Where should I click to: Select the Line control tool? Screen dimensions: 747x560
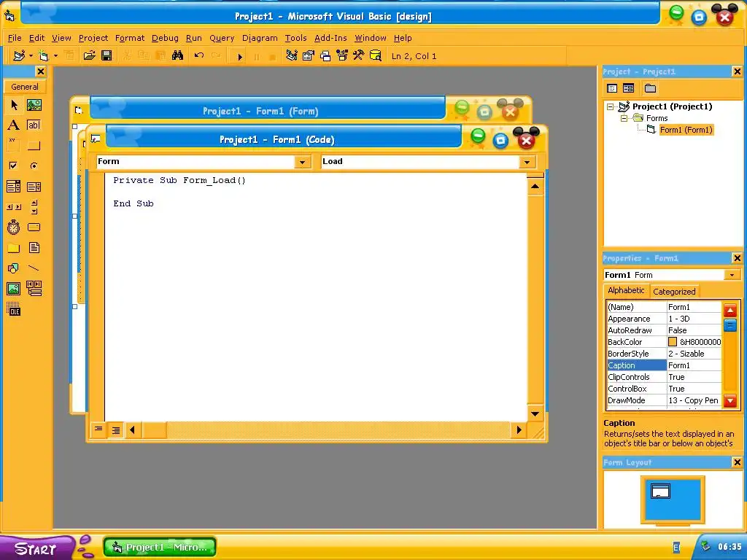(x=34, y=268)
